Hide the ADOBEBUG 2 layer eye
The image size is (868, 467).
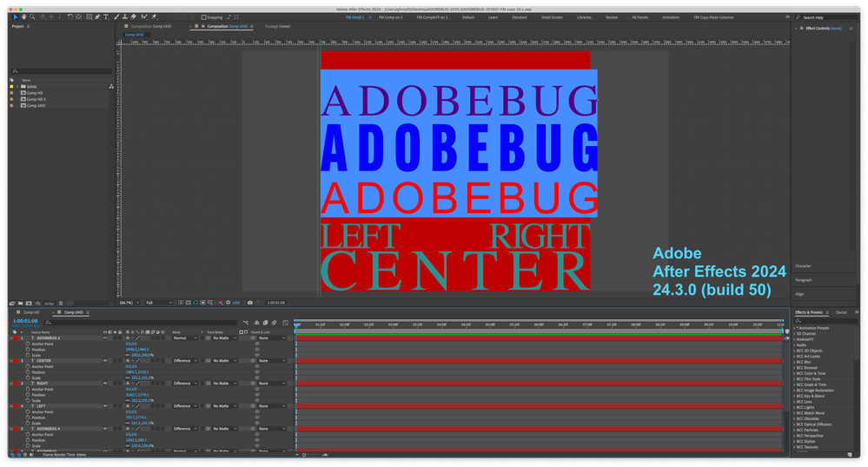tap(105, 338)
